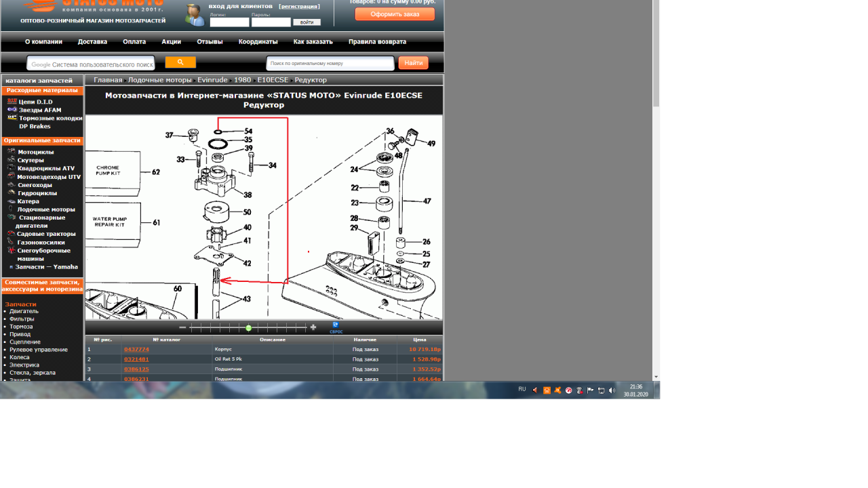Click the network monitor tray icon
This screenshot has height=488, width=868.
601,390
